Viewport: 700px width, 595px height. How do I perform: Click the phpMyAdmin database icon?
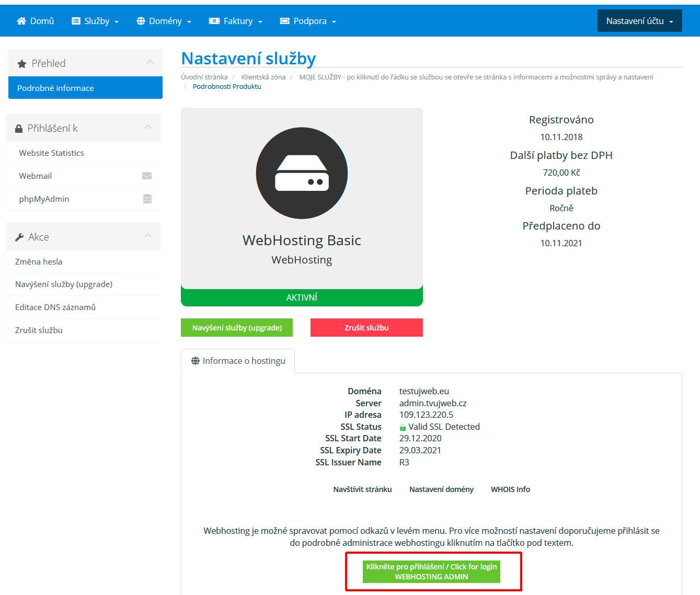(x=147, y=199)
